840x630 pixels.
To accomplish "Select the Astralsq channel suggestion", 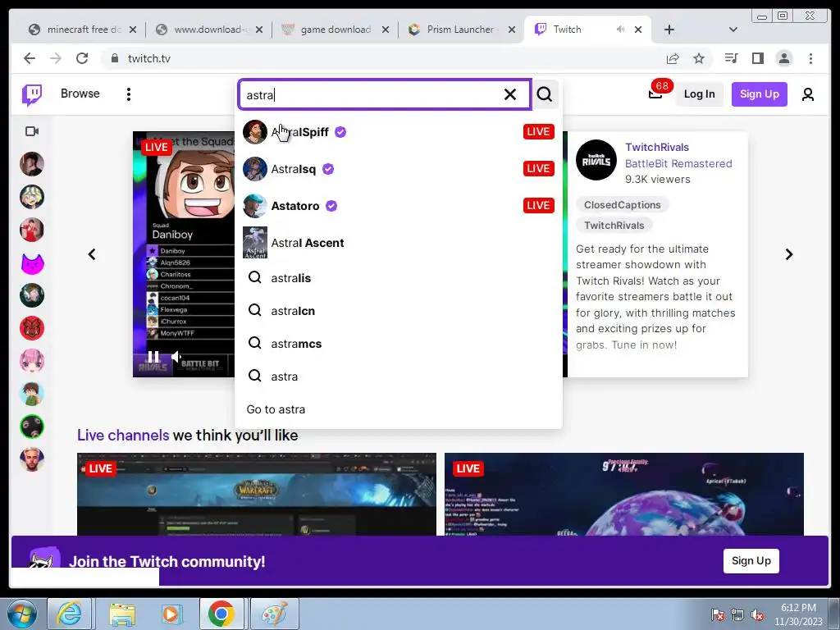I will 398,169.
